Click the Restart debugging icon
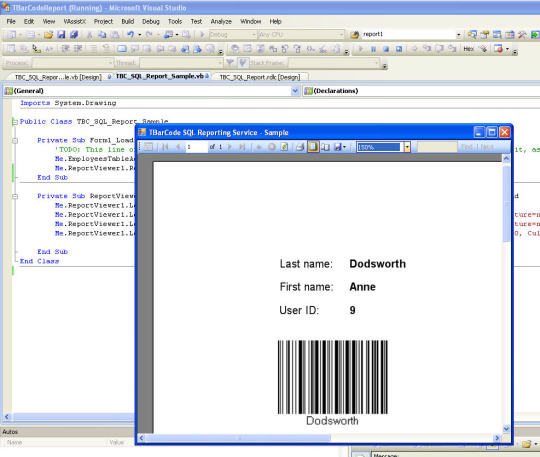 pos(399,49)
